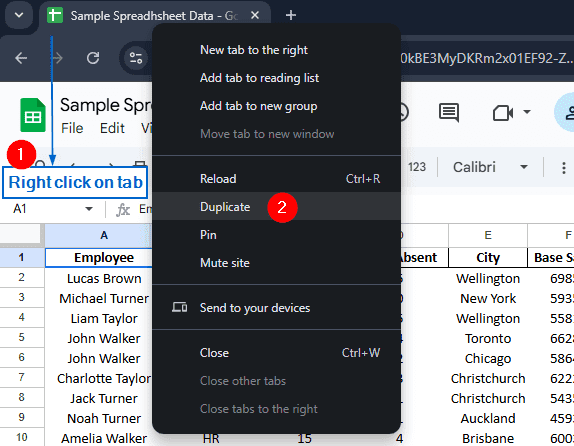
Task: Choose New tab to the right
Action: (x=276, y=50)
